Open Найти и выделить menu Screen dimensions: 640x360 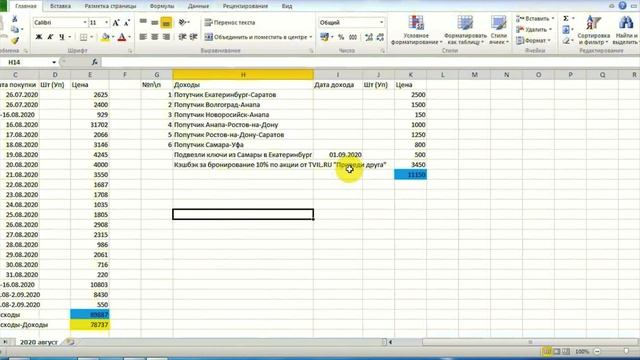(x=626, y=30)
